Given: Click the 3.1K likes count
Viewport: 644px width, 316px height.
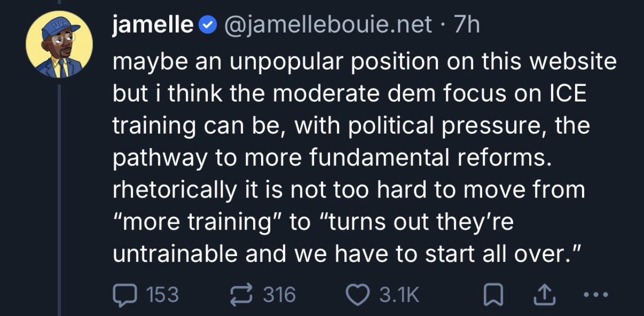Looking at the screenshot, I should point(399,295).
